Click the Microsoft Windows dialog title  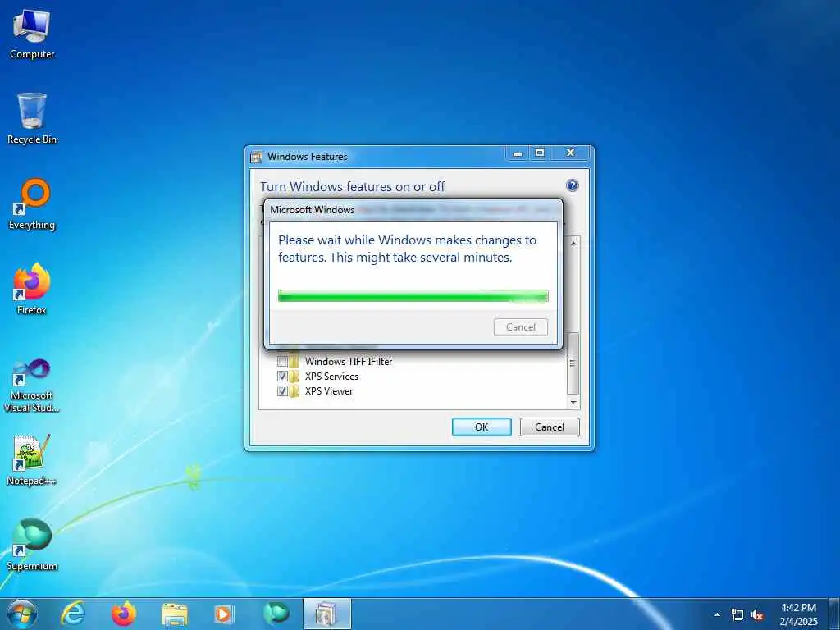(313, 209)
